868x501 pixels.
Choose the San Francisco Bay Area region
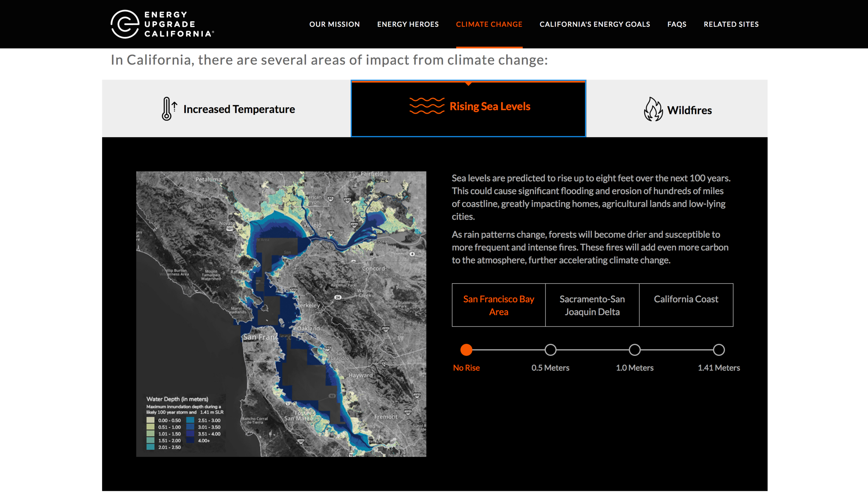pyautogui.click(x=499, y=305)
